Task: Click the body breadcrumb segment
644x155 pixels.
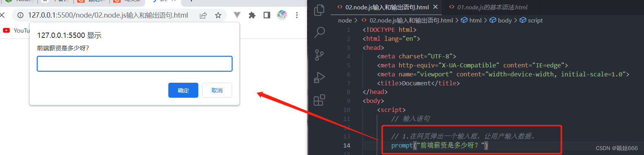Action: (500, 21)
